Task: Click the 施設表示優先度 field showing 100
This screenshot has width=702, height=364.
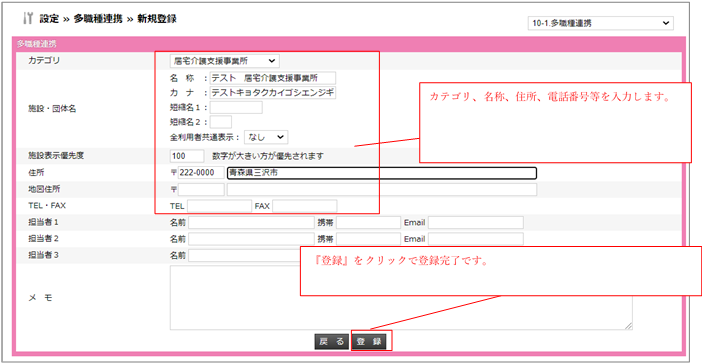Action: coord(187,156)
